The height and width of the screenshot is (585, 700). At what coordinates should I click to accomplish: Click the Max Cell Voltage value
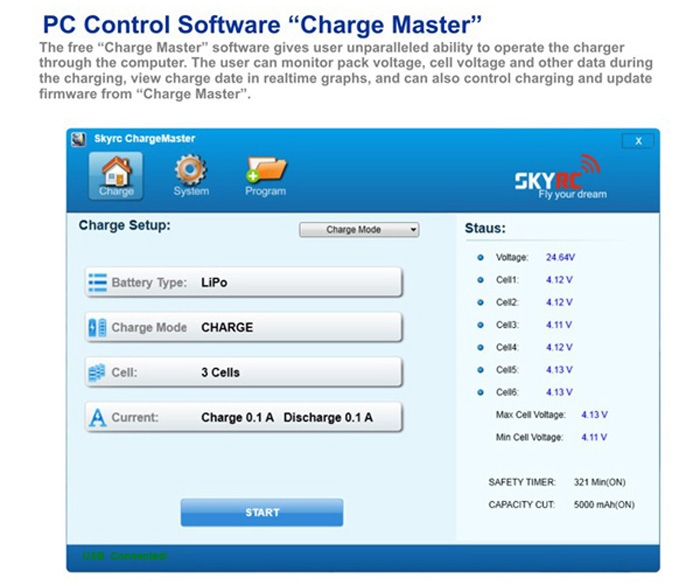[x=594, y=414]
